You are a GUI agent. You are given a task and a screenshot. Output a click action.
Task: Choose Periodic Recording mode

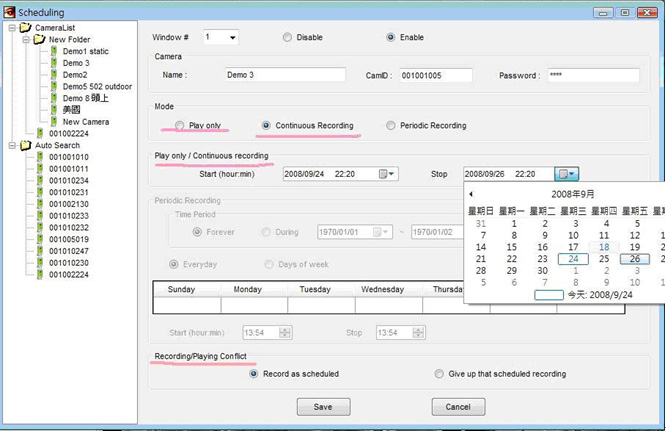(391, 126)
